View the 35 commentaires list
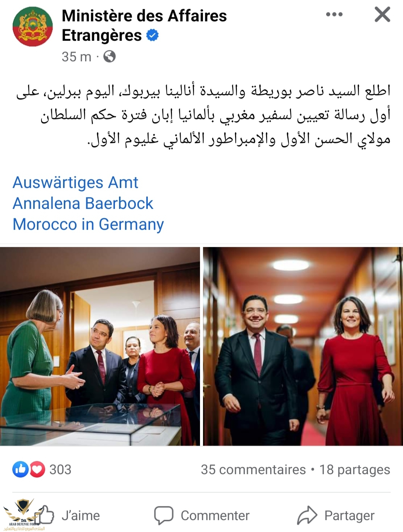 pyautogui.click(x=253, y=470)
